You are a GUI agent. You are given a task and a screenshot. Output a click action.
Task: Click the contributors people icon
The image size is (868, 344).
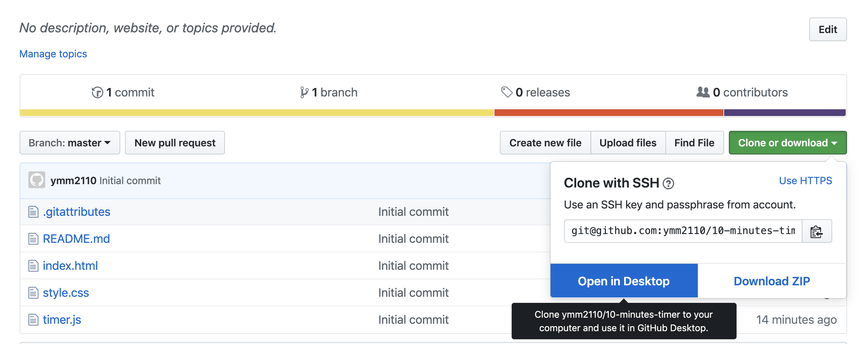tap(703, 92)
